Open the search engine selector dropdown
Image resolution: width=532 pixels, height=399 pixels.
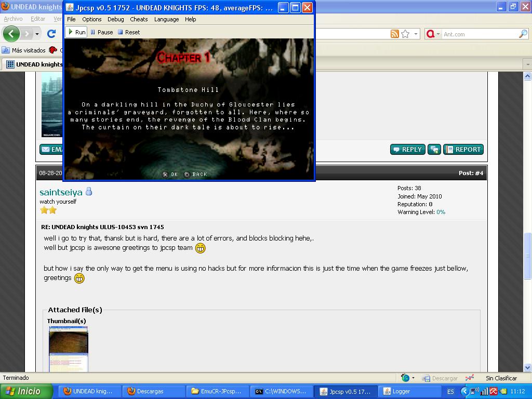click(433, 34)
